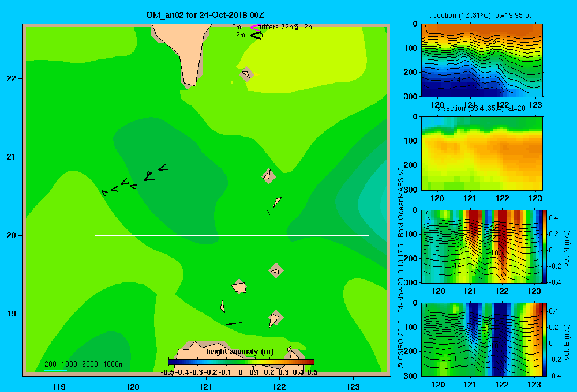Click the western endpoint diamond of section line
The height and width of the screenshot is (392, 577).
96,235
